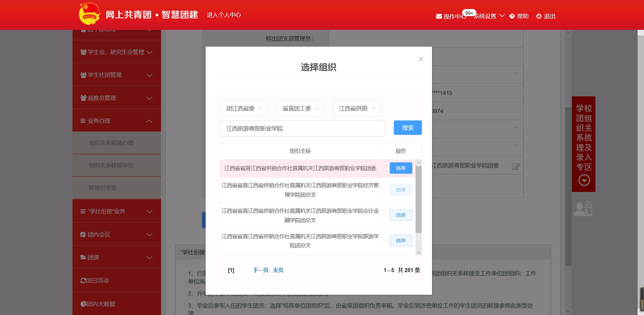Viewport: 644px width, 315px height.
Task: Click the 团课 folder icon
Action: pos(84,257)
